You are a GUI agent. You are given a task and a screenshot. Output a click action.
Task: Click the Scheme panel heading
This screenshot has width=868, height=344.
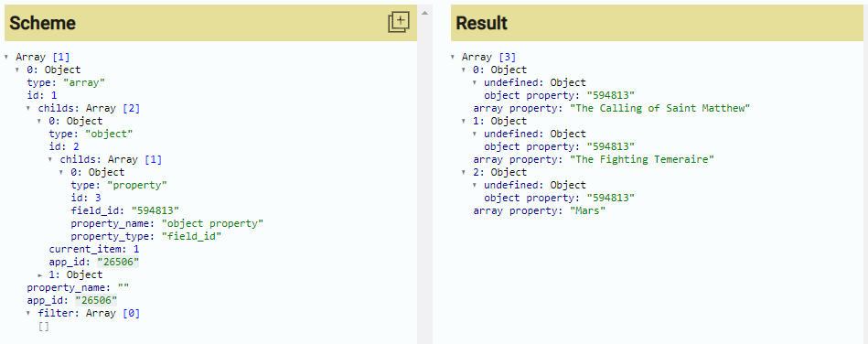coord(43,23)
